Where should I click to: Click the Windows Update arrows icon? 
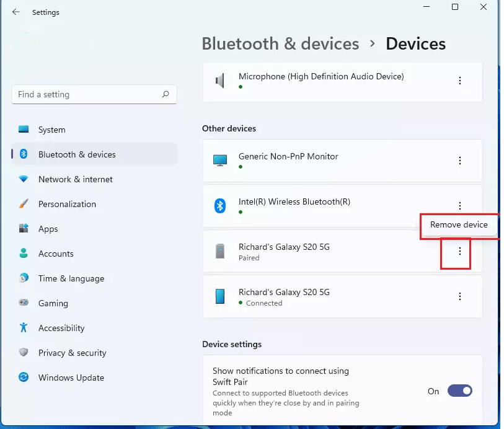[24, 377]
